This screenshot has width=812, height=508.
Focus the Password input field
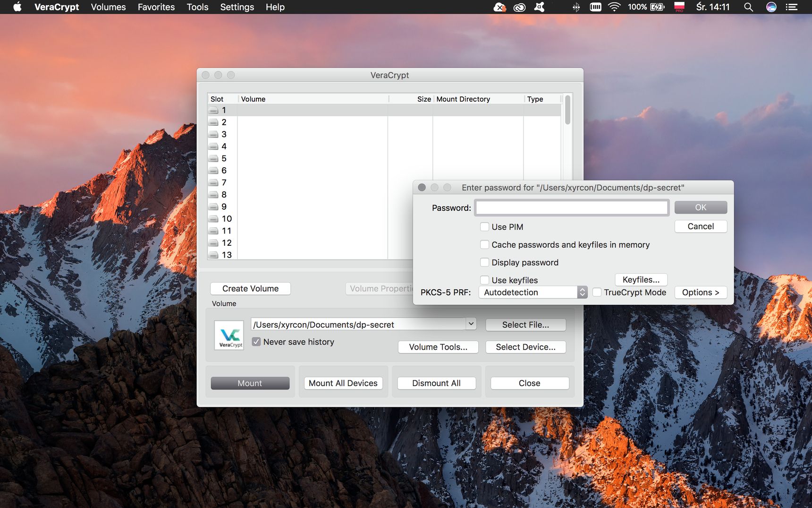[572, 207]
